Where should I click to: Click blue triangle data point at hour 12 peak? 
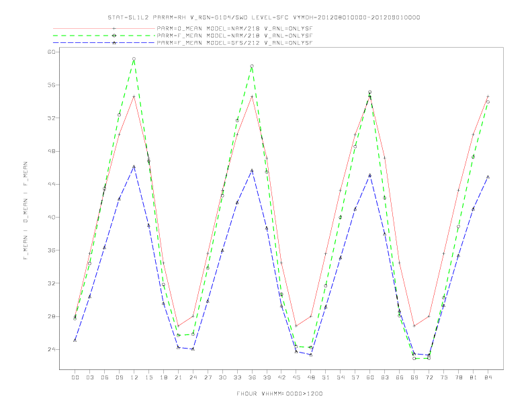pyautogui.click(x=134, y=167)
